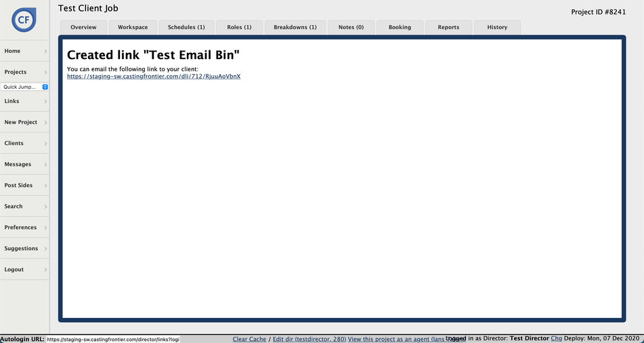Viewport: 644px width, 343px height.
Task: Go to the Breakdowns (1) tab
Action: point(295,27)
